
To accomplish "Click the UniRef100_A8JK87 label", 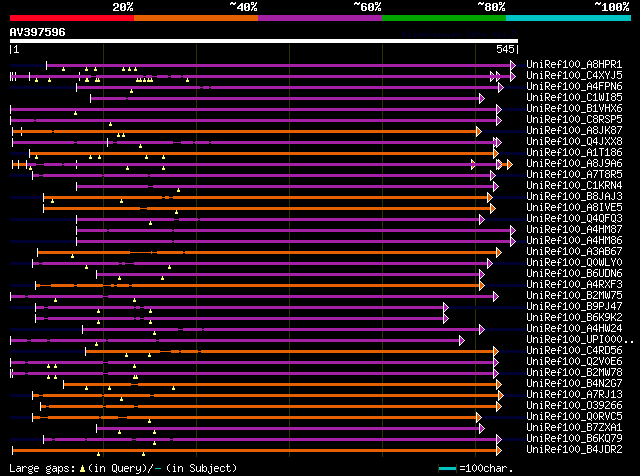I will (x=574, y=131).
